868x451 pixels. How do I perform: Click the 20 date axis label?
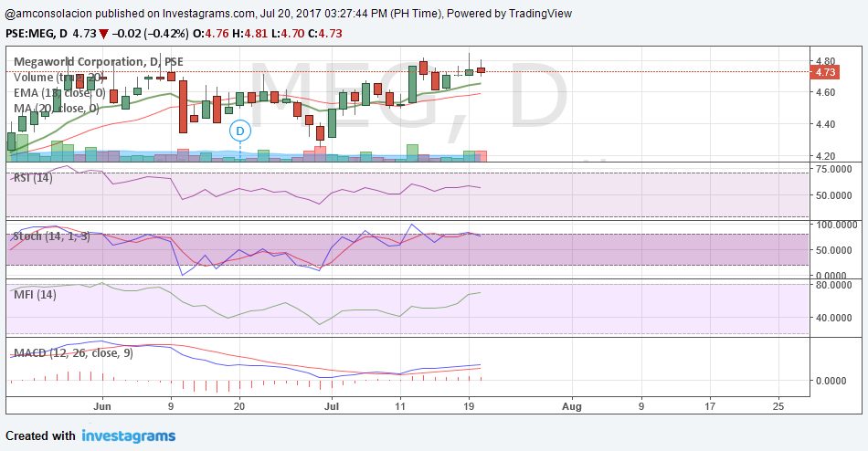(239, 406)
